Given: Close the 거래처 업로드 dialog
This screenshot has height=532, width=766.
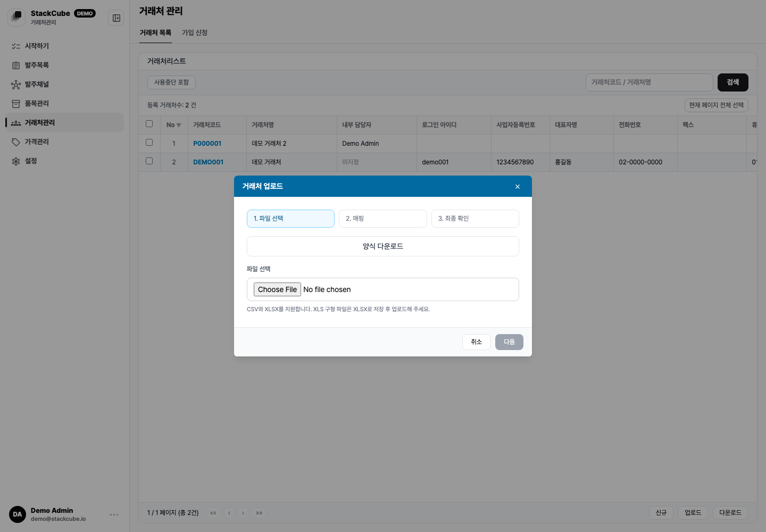Looking at the screenshot, I should point(518,187).
